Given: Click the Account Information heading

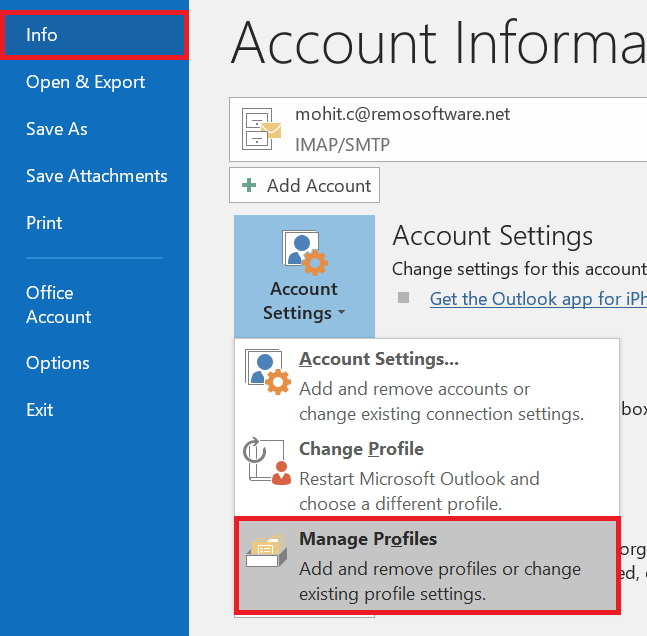Looking at the screenshot, I should [x=438, y=43].
